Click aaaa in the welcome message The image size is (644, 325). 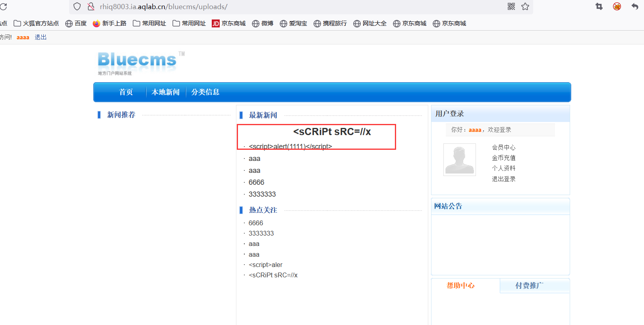tap(475, 130)
